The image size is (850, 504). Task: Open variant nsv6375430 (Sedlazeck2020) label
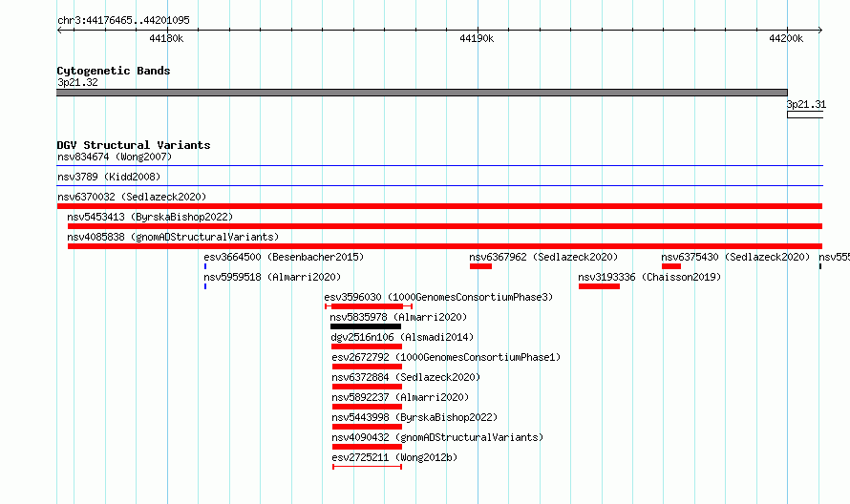(735, 257)
